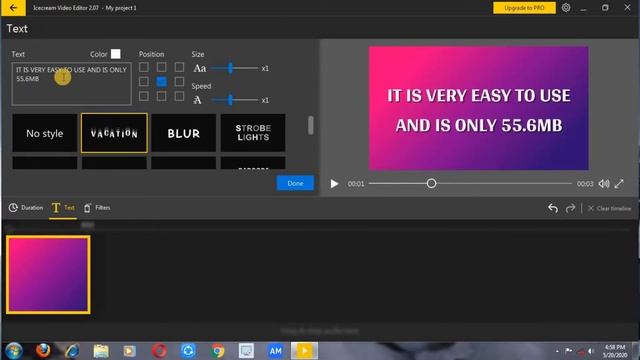Screen dimensions: 640x360
Task: Choose the No style text preset
Action: tap(44, 133)
